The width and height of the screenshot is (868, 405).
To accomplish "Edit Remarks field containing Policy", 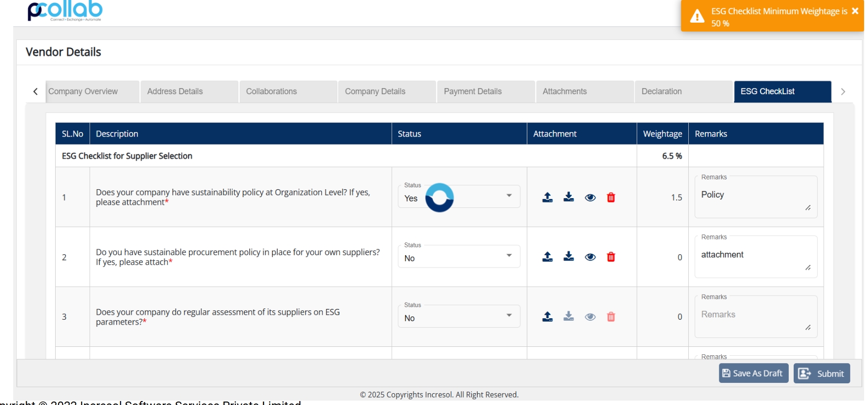I will 756,198.
